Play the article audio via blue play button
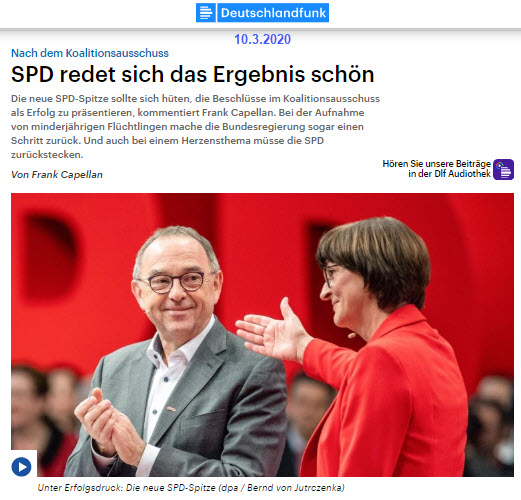521x500 pixels. point(22,466)
